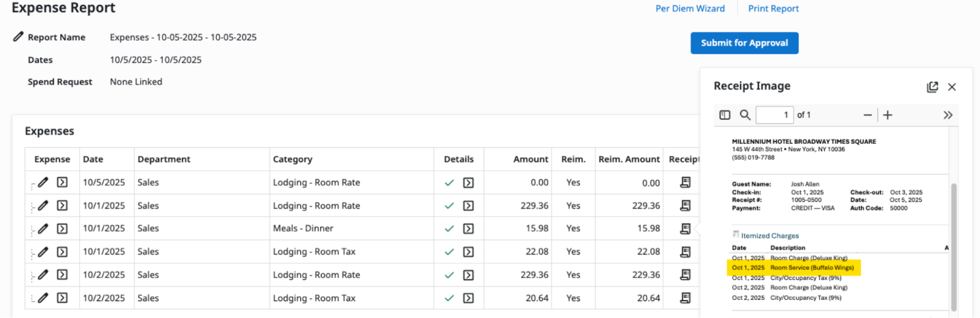The height and width of the screenshot is (318, 980).
Task: Click the Details check for Meals - Dinner row
Action: click(449, 229)
